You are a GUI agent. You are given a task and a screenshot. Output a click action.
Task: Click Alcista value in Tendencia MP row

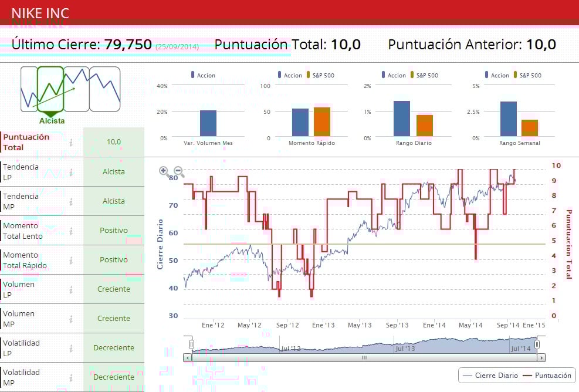114,201
